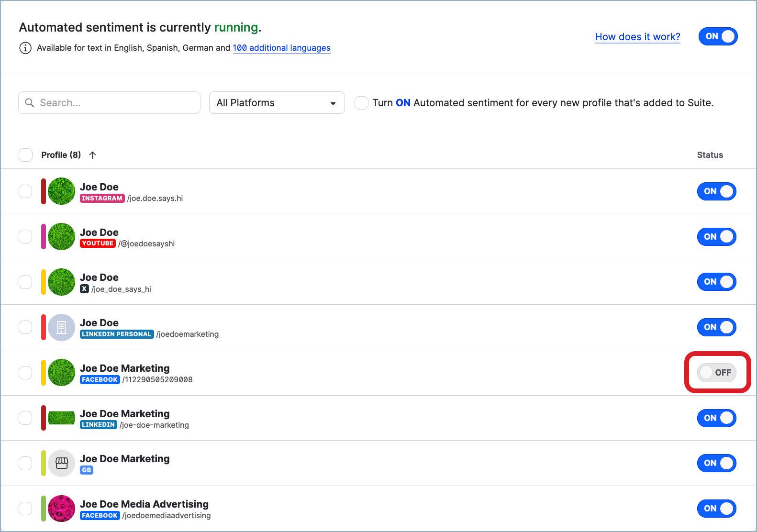Click the X platform badge icon
The image size is (757, 532).
85,289
